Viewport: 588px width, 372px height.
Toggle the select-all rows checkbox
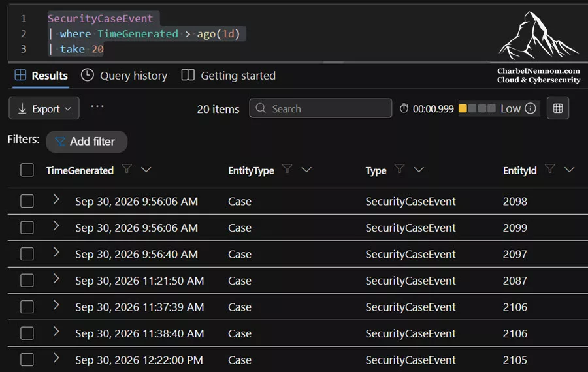pos(27,170)
